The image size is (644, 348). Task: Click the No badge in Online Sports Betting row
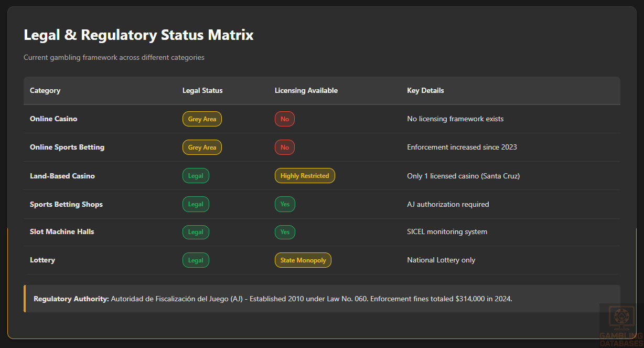[x=284, y=147]
